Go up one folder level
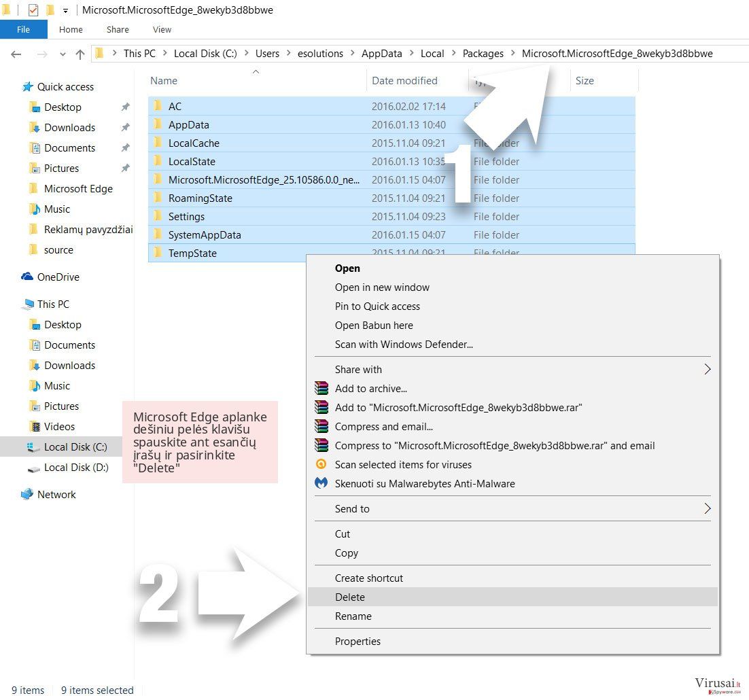The height and width of the screenshot is (700, 749). [x=80, y=54]
